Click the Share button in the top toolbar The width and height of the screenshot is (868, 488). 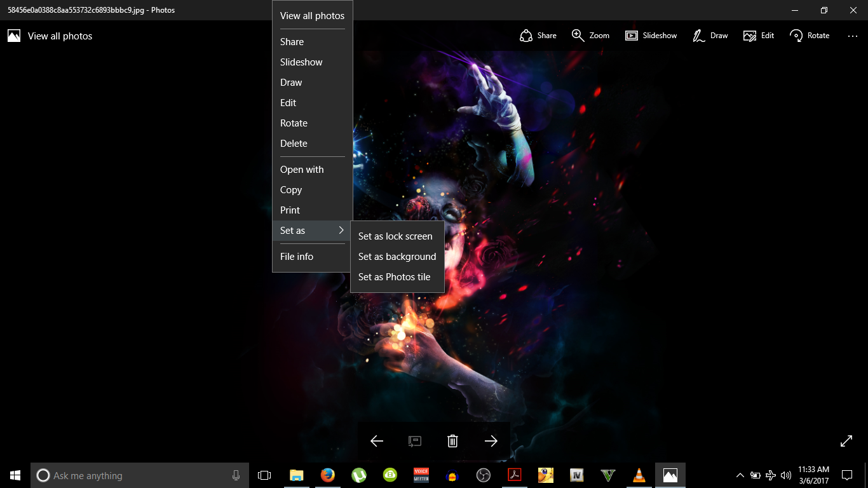point(538,36)
